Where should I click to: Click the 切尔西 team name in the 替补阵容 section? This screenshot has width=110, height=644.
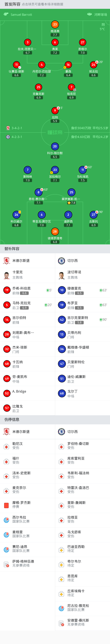72,260
